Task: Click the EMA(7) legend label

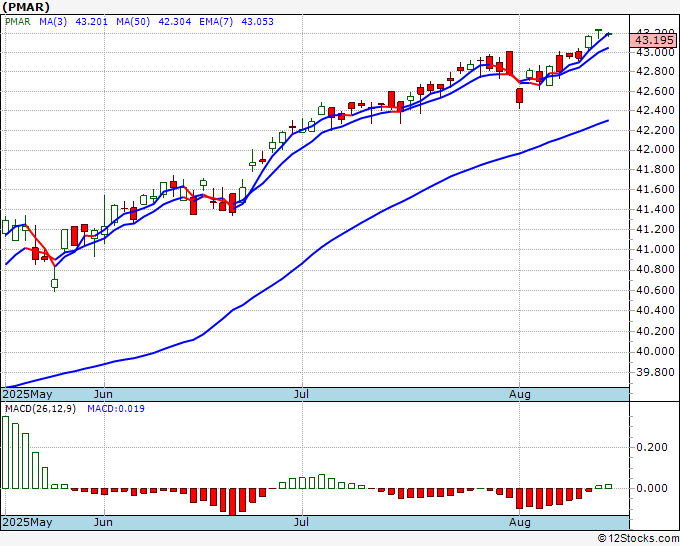Action: [x=216, y=22]
